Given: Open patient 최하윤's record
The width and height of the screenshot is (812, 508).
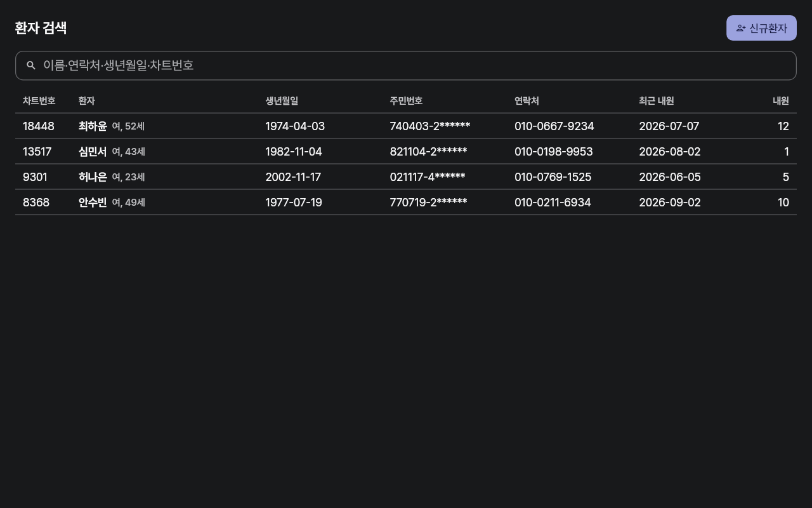Looking at the screenshot, I should coord(93,126).
